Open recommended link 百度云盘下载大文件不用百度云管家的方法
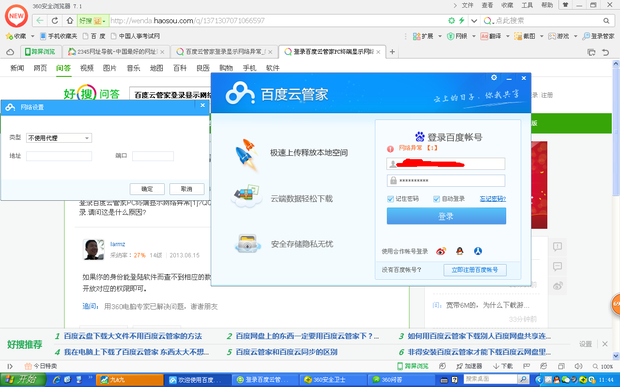 coord(133,336)
